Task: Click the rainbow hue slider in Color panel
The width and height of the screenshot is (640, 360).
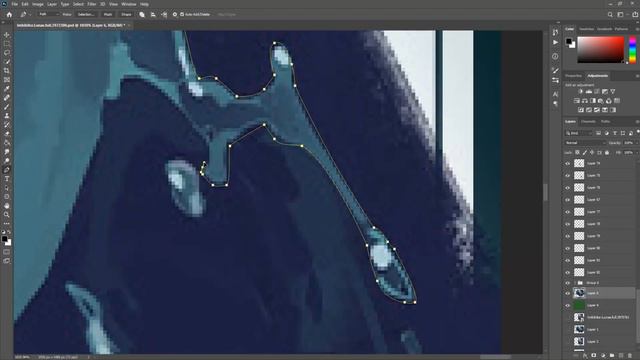Action: (x=633, y=49)
